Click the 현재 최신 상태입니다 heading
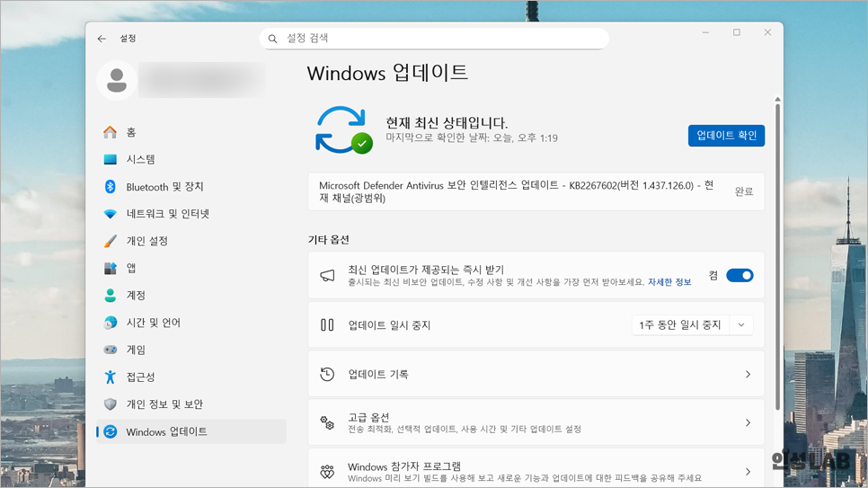Screen dimensions: 868x488 pos(447,122)
